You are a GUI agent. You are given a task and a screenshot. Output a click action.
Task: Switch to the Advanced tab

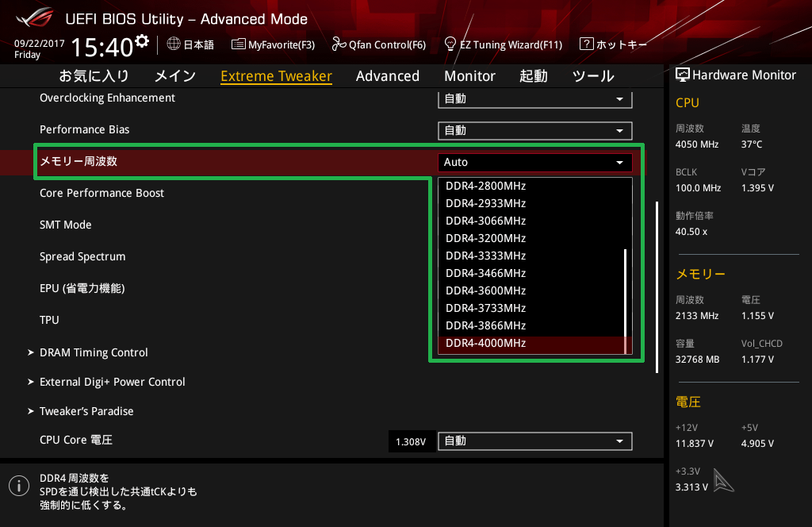coord(387,76)
